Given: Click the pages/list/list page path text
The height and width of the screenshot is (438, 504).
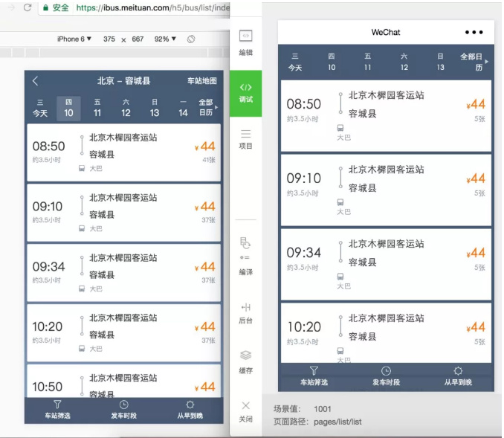Looking at the screenshot, I should (337, 422).
